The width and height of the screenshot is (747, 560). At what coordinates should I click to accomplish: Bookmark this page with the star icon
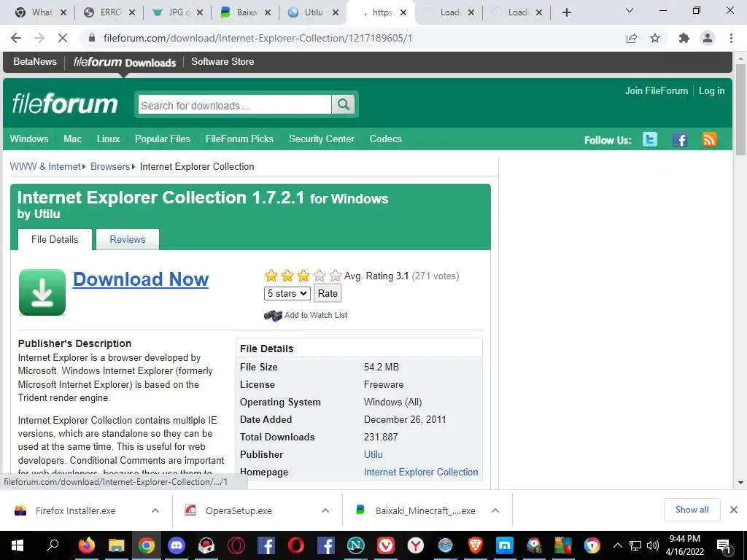655,38
